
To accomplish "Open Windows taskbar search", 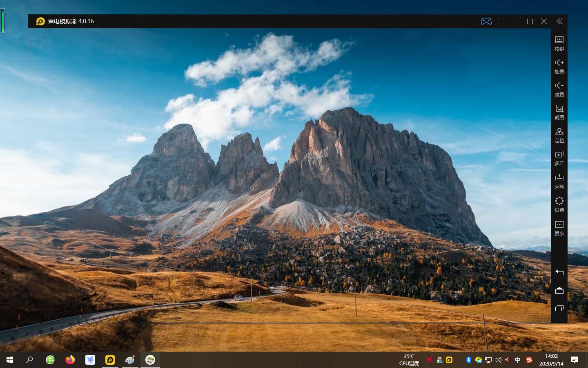I will tap(29, 360).
